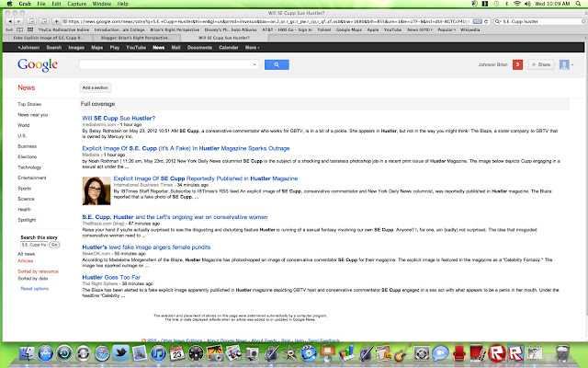Screen dimensions: 588x368
Task: Launch App Store from the dock
Action: (x=45, y=353)
